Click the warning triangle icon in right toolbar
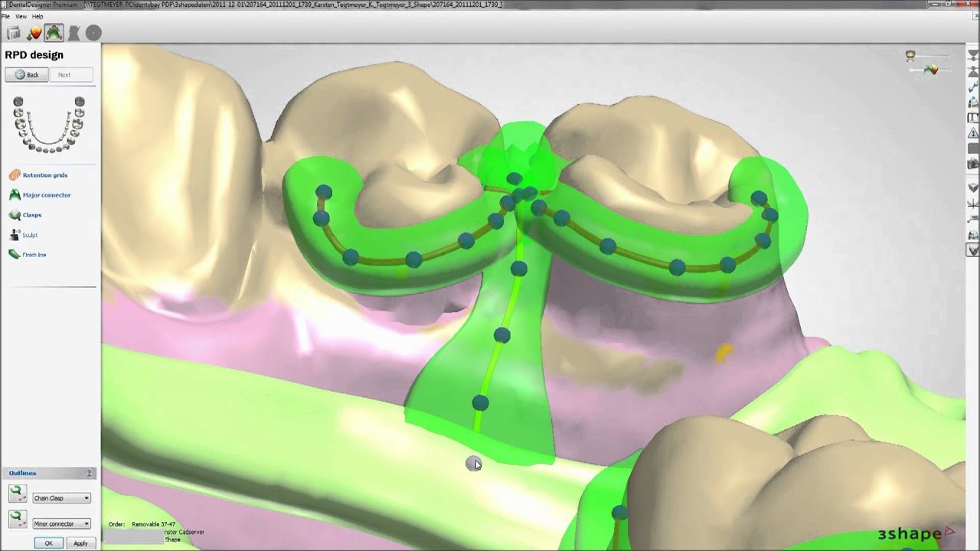980x551 pixels. (x=973, y=133)
